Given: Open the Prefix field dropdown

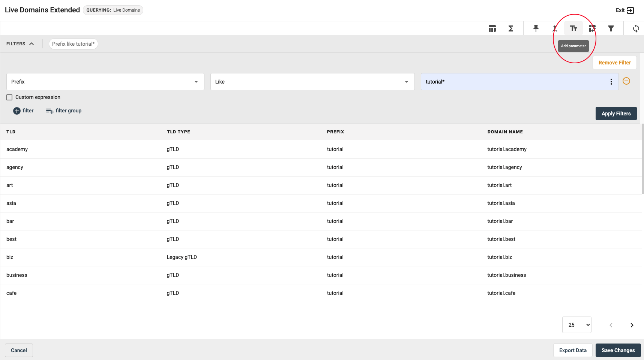Looking at the screenshot, I should pos(105,82).
